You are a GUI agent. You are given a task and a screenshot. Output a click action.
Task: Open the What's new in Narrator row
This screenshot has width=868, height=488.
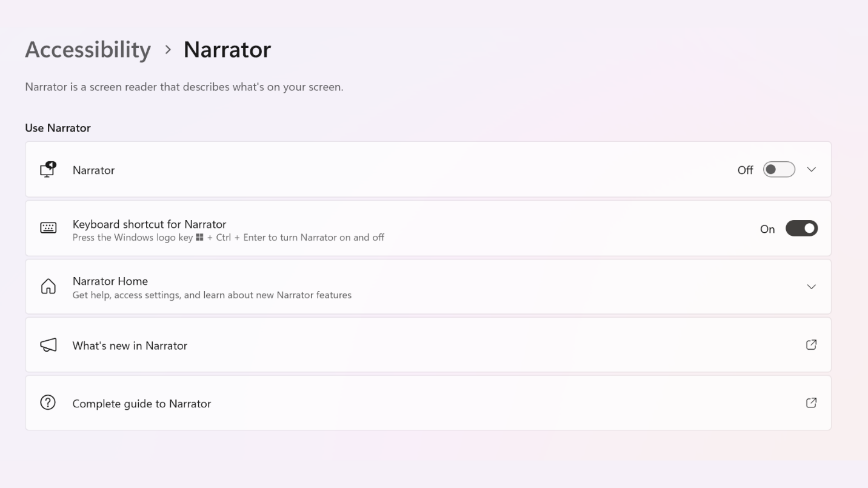[x=428, y=345]
